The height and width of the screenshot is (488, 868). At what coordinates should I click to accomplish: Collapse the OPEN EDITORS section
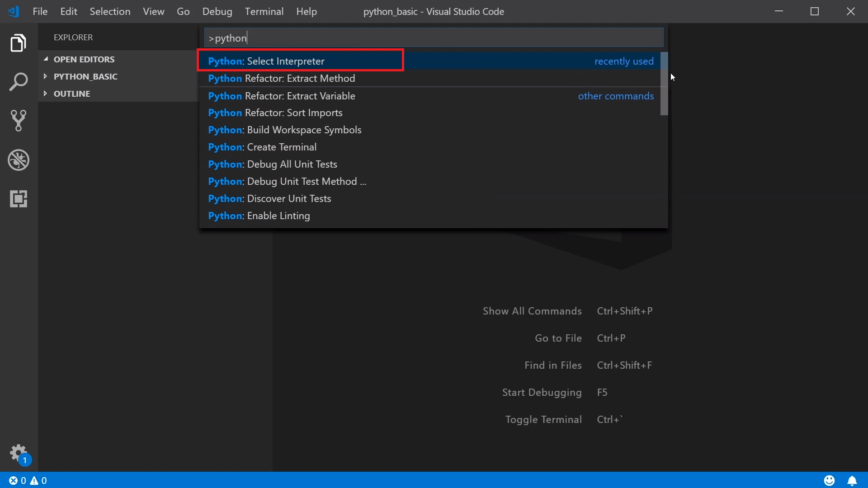84,59
